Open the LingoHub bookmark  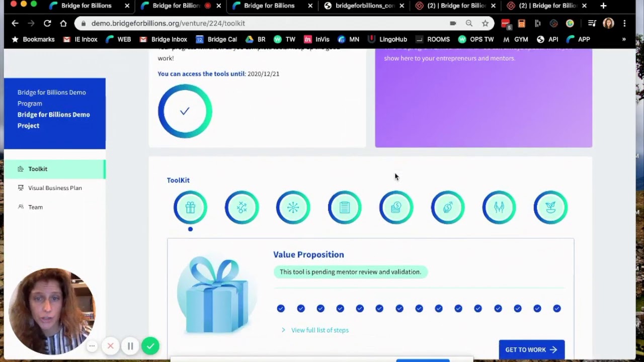click(387, 39)
